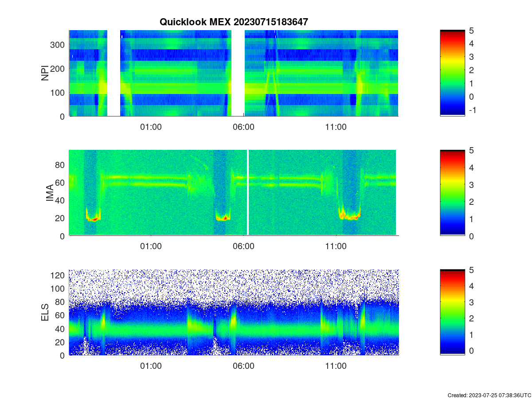Click the ELS y-axis label
Image resolution: width=532 pixels, height=399 pixels.
(45, 313)
